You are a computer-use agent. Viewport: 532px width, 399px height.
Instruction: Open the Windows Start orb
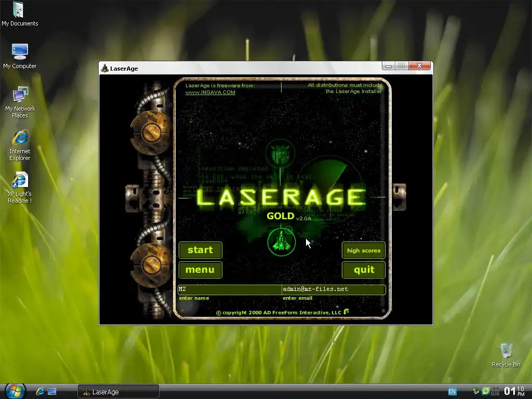pyautogui.click(x=15, y=391)
